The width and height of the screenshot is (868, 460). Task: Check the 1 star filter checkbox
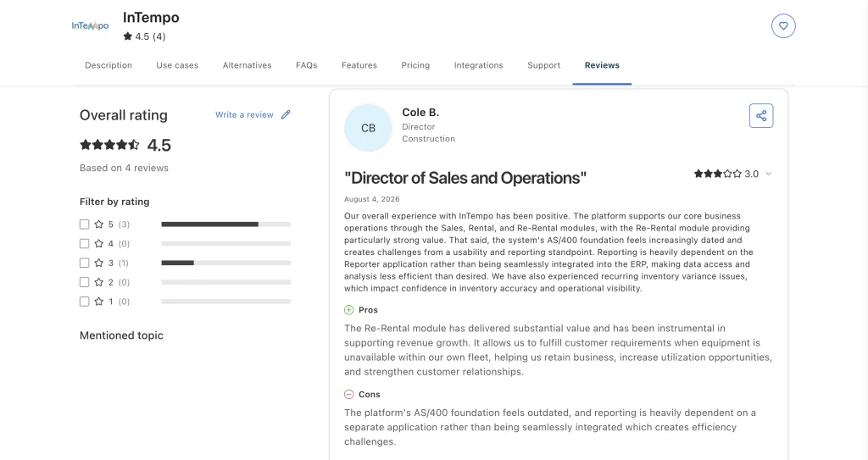click(x=84, y=302)
